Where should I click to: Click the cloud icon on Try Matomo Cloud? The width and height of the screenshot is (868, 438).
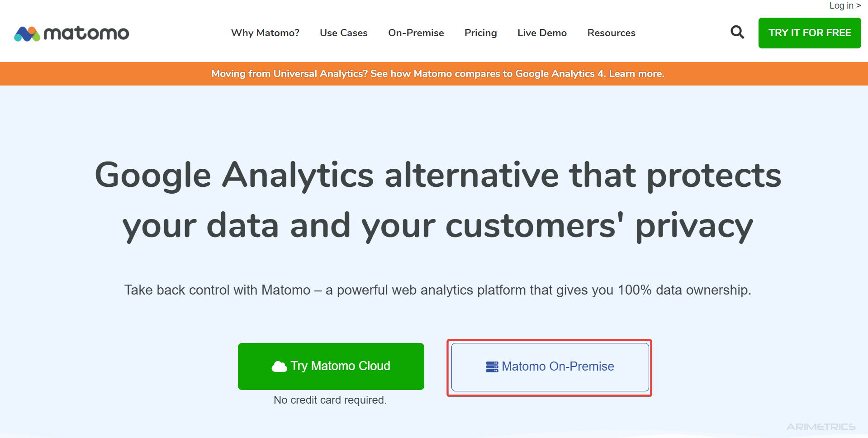point(279,366)
